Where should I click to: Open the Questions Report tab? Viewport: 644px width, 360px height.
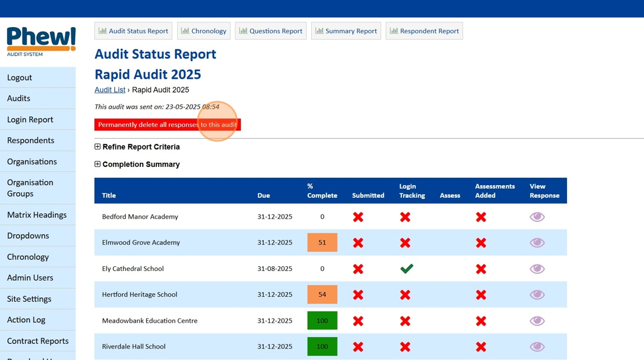(271, 31)
